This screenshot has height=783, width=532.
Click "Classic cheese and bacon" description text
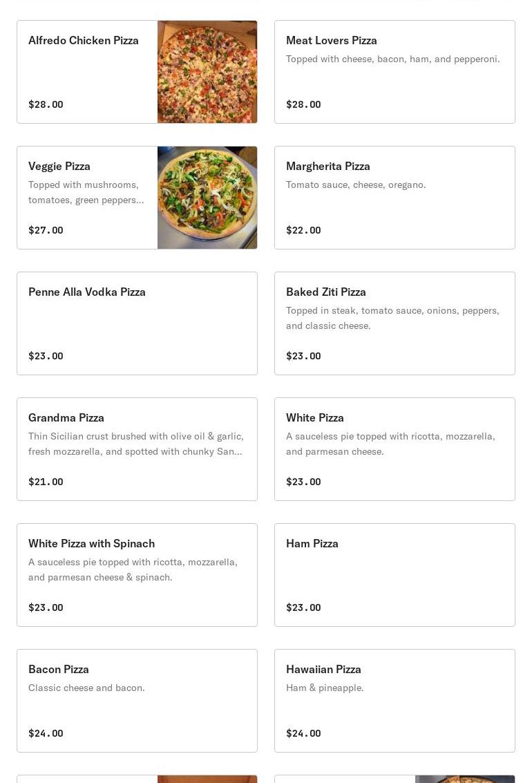(x=86, y=688)
